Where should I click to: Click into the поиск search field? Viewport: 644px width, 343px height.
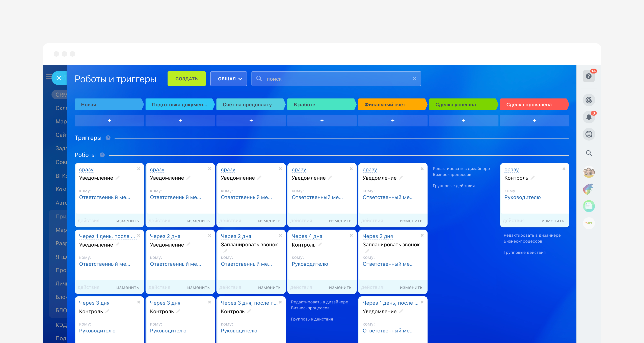(x=336, y=79)
